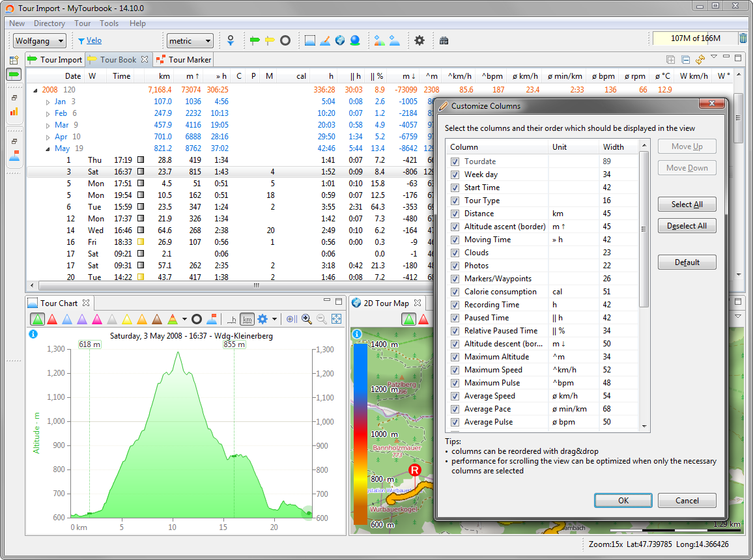This screenshot has height=560, width=753.
Task: Open the Directory menu
Action: tap(49, 23)
